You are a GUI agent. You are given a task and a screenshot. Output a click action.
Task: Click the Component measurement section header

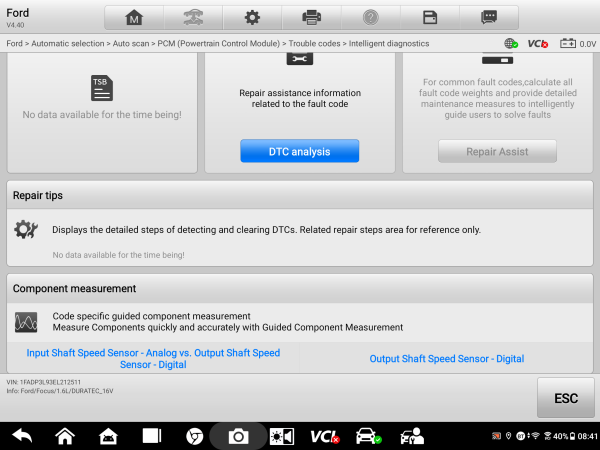pos(300,289)
